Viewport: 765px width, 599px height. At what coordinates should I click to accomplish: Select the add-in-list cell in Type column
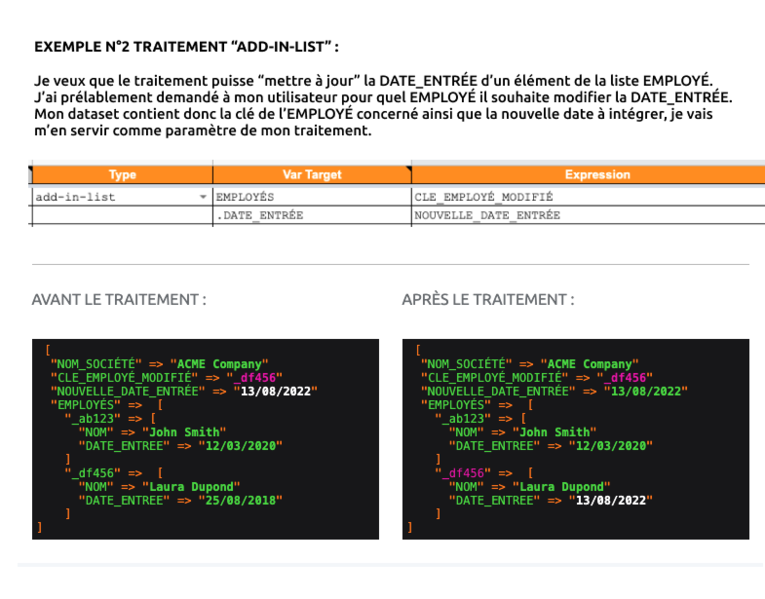(x=122, y=197)
